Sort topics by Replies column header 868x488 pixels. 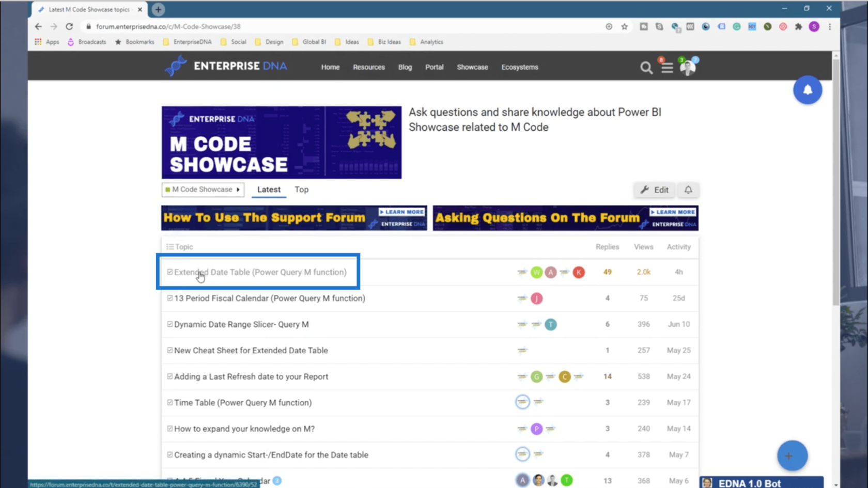coord(607,247)
